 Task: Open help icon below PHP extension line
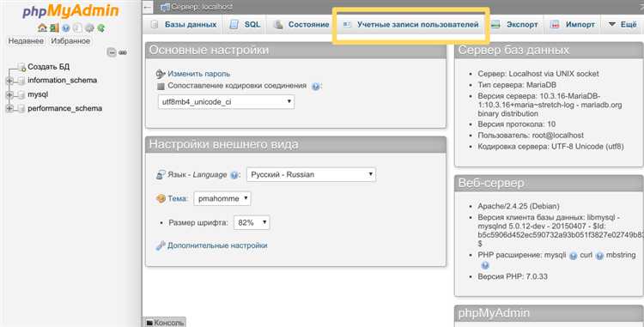pos(485,265)
